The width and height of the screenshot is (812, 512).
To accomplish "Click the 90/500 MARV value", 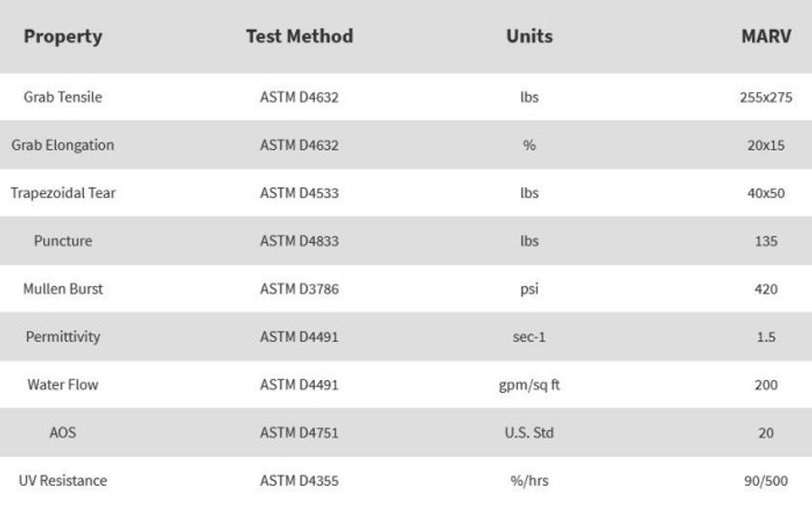I will click(765, 480).
